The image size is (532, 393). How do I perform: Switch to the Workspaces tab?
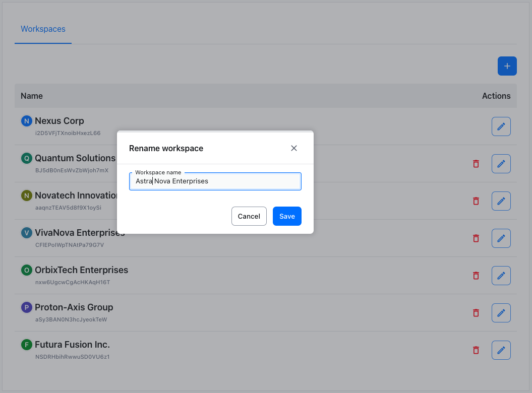point(43,29)
